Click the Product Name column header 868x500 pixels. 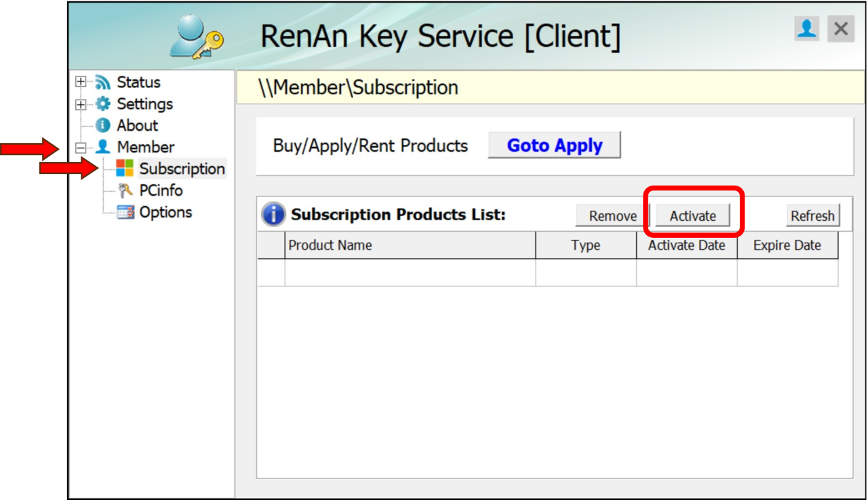tap(329, 245)
